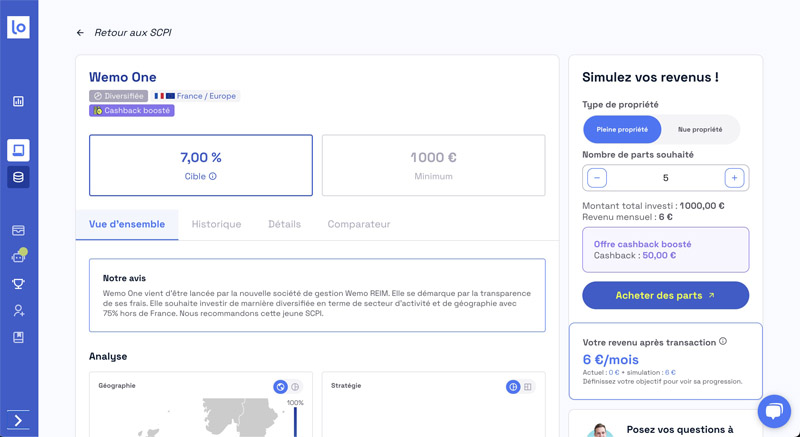
Task: Click the parts number field showing 5
Action: pos(665,178)
